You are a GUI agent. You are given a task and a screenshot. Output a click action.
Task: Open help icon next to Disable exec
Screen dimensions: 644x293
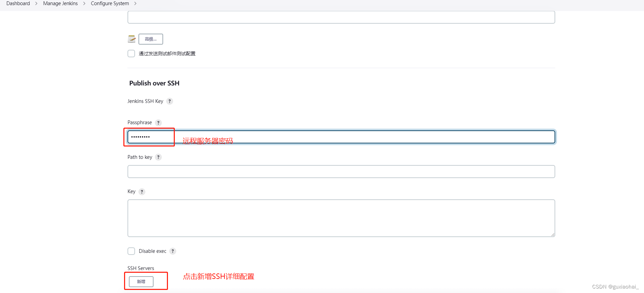pyautogui.click(x=173, y=251)
